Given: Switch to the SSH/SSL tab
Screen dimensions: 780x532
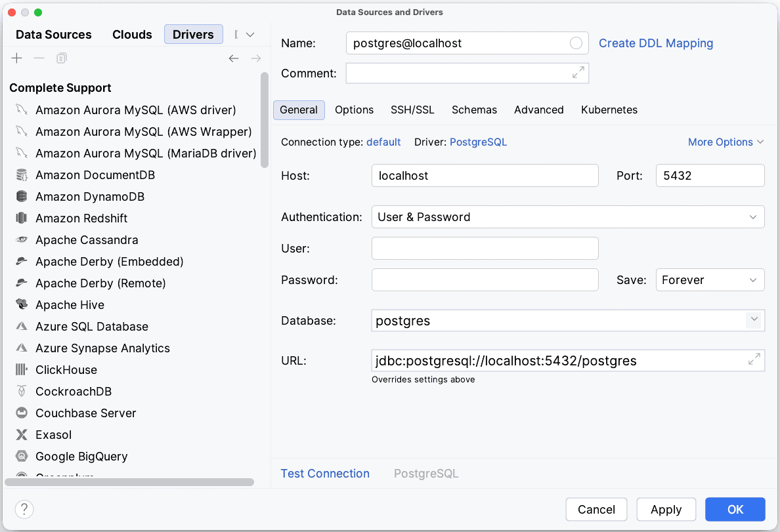Looking at the screenshot, I should tap(412, 110).
